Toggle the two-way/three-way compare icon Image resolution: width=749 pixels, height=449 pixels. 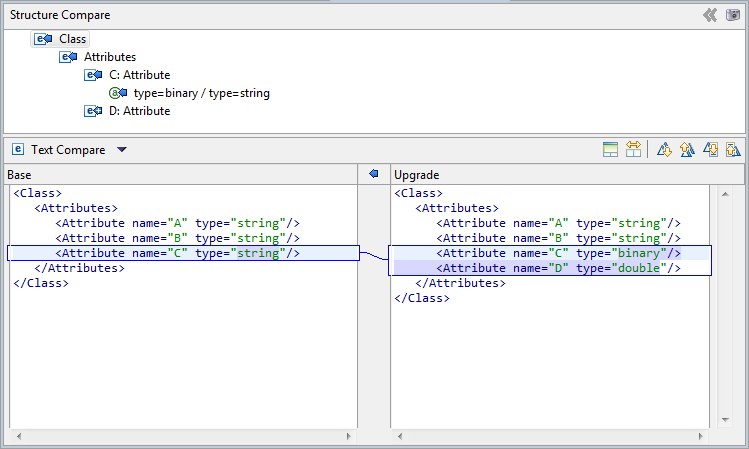click(x=633, y=150)
